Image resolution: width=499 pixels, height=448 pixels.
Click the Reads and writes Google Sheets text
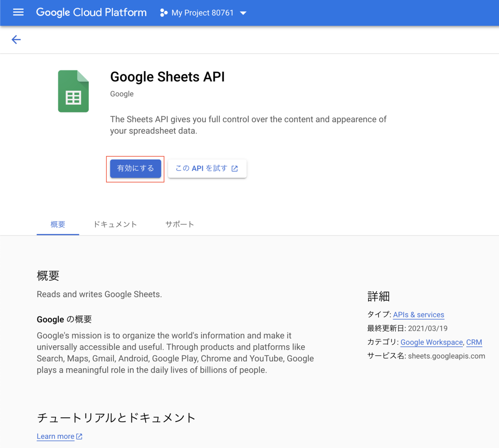[99, 295]
